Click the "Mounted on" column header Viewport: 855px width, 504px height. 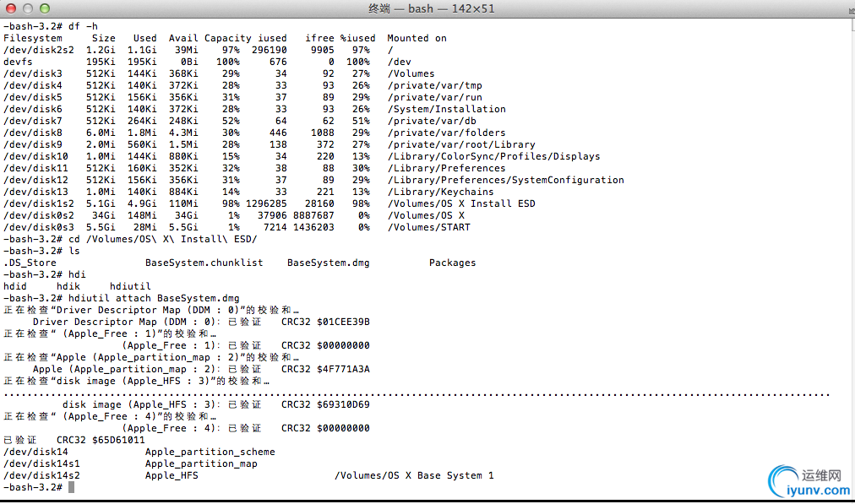click(417, 38)
